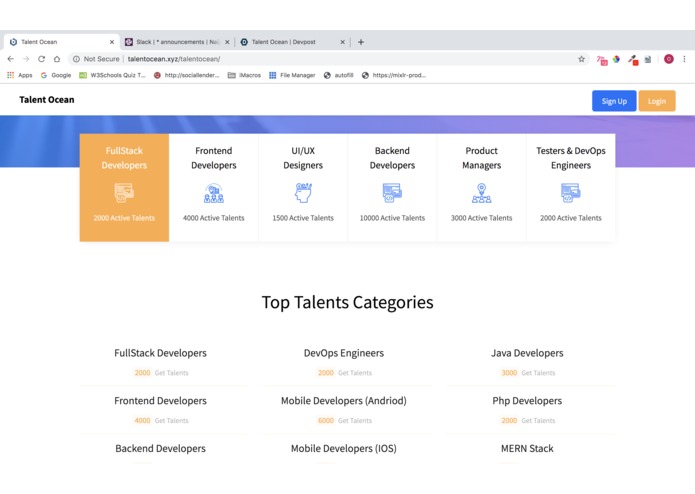Open Frontend Developers category in list

160,401
